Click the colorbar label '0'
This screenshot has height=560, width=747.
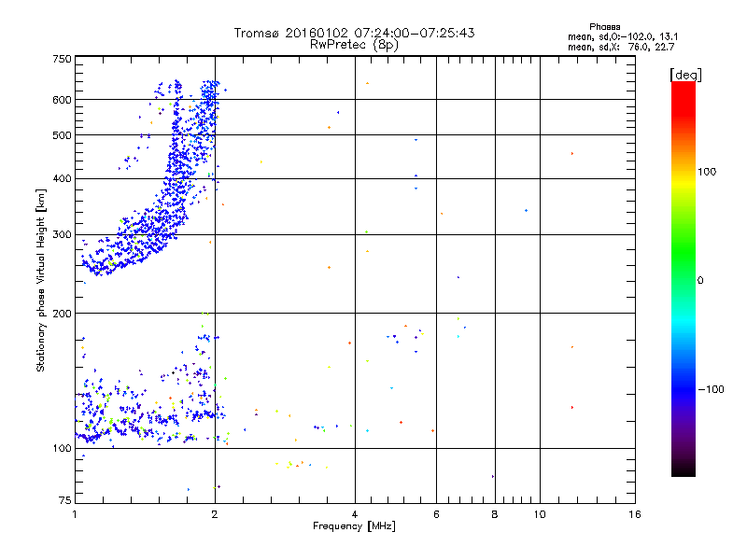[700, 281]
